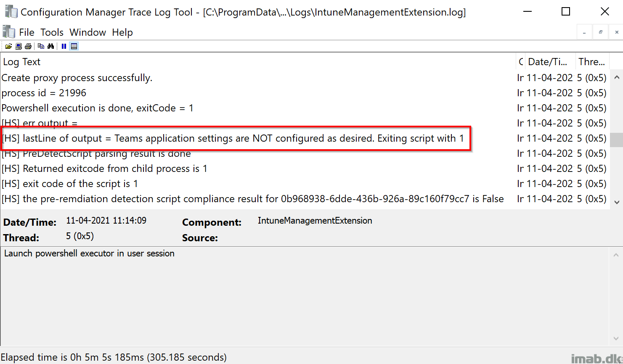Click the Open on Server computer icon
Viewport: 623px width, 364px height.
[19, 46]
